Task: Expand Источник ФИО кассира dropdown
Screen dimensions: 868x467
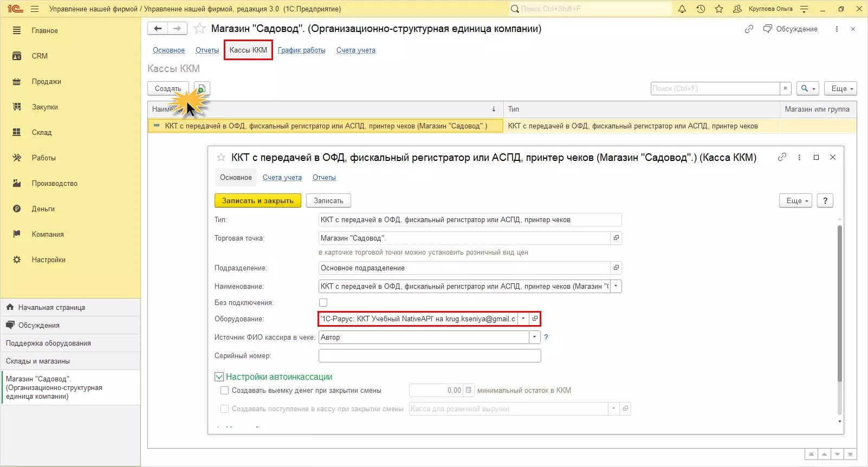Action: [535, 338]
